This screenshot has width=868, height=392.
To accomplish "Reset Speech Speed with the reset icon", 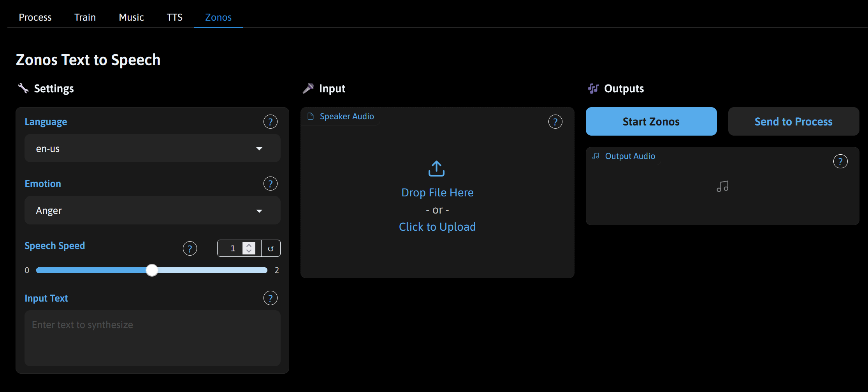I will pyautogui.click(x=271, y=248).
